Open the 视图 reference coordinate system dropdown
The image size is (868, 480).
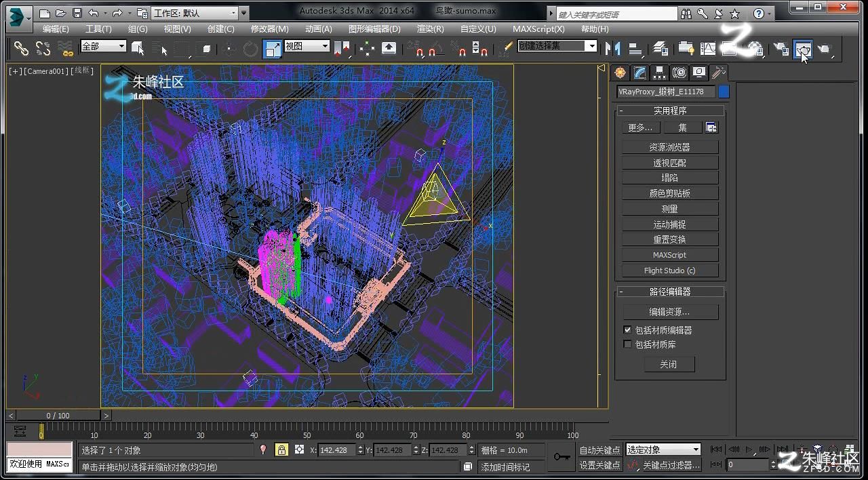tap(307, 46)
